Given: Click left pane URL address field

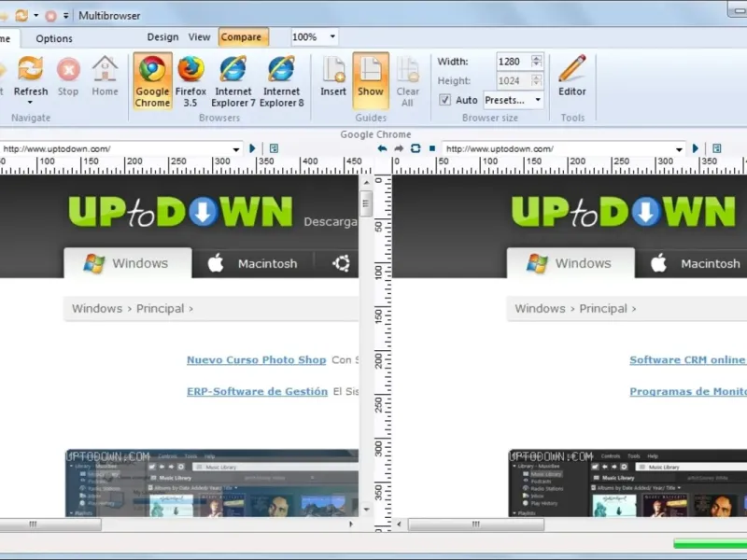Looking at the screenshot, I should click(114, 149).
